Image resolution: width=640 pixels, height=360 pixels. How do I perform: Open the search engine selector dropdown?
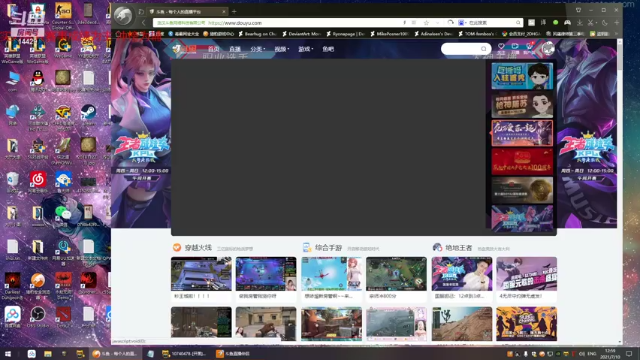tap(462, 23)
